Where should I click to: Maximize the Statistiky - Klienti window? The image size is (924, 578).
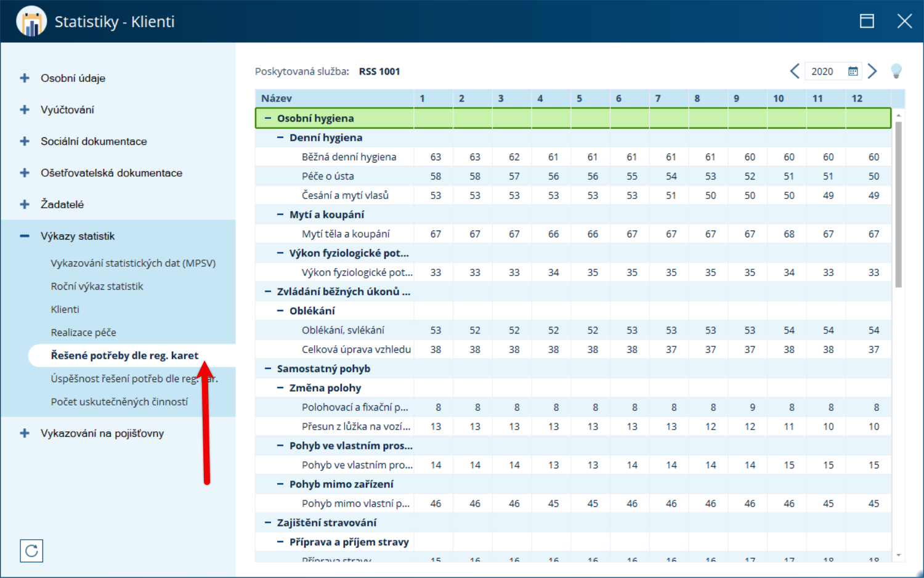coord(867,22)
